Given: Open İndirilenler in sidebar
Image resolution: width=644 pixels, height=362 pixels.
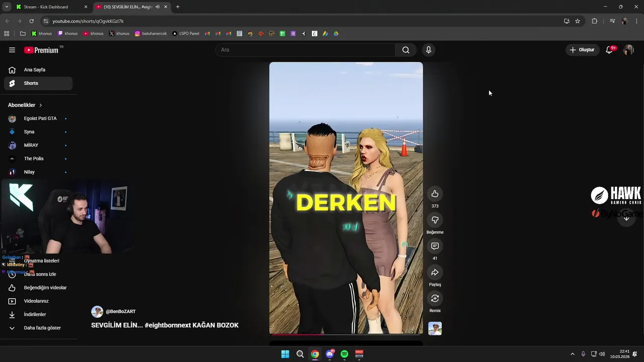Looking at the screenshot, I should pos(38,314).
